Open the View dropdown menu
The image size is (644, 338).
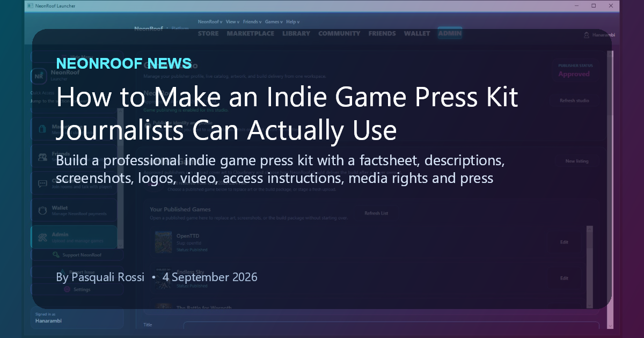232,22
